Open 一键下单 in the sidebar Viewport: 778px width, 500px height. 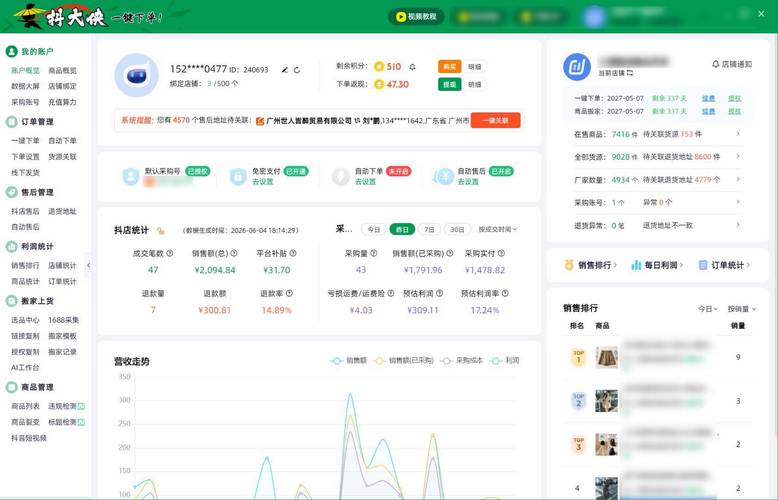point(25,141)
